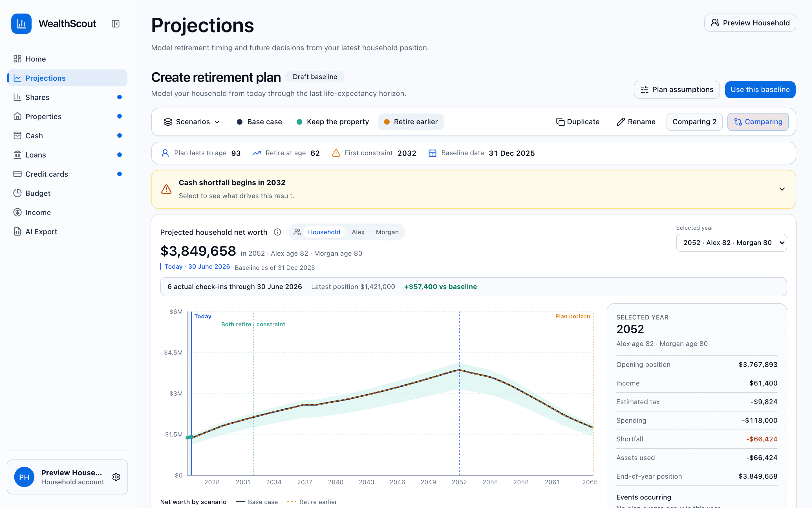812x508 pixels.
Task: Open the Scenarios dropdown
Action: 192,122
